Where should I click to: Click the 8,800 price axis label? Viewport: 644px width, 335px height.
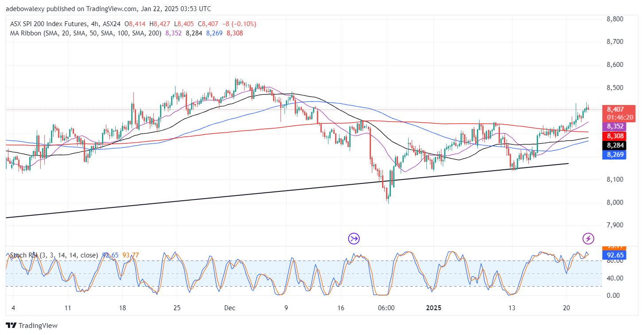pyautogui.click(x=614, y=19)
